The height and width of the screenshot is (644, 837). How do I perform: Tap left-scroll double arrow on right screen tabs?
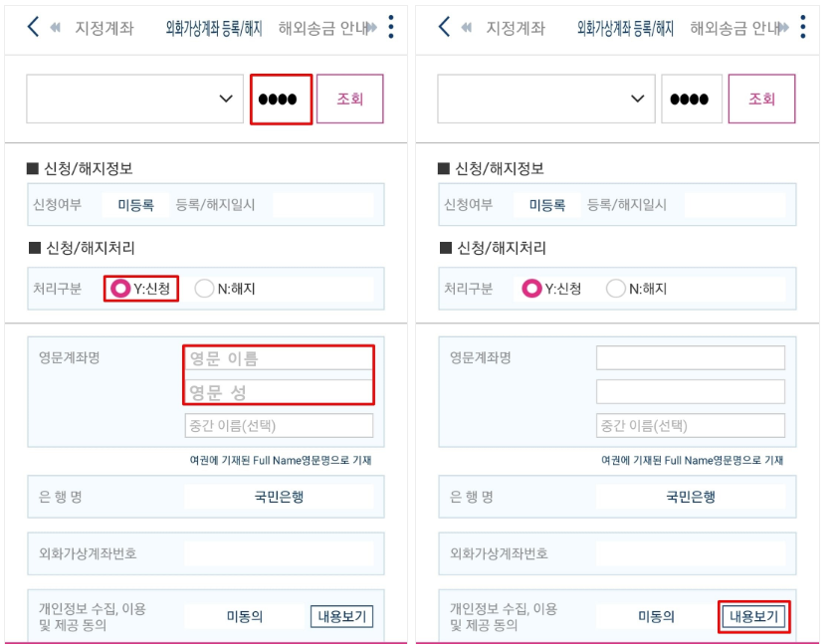point(467,27)
